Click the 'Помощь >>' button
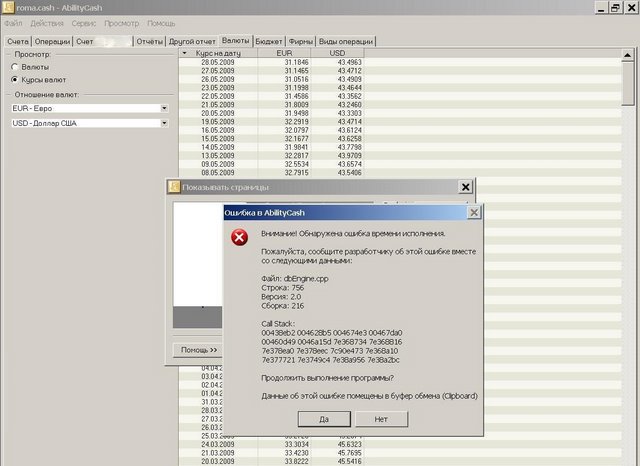This screenshot has height=466, width=640. click(x=197, y=350)
